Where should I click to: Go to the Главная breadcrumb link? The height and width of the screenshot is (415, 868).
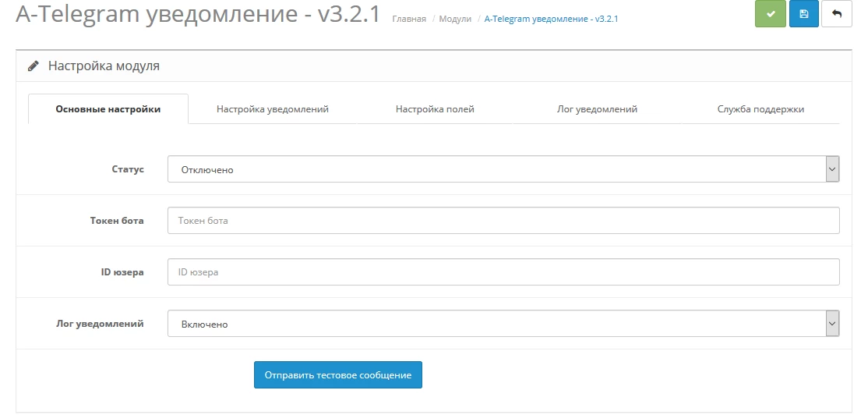coord(409,19)
